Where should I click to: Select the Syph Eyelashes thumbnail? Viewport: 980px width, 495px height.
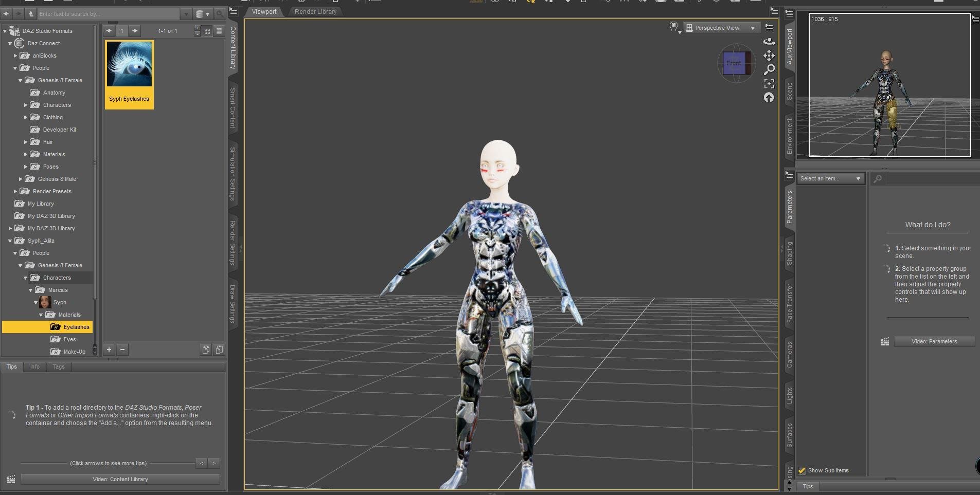click(129, 75)
